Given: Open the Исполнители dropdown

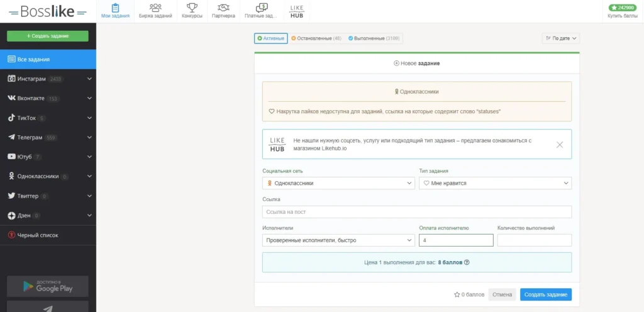Looking at the screenshot, I should (x=338, y=240).
